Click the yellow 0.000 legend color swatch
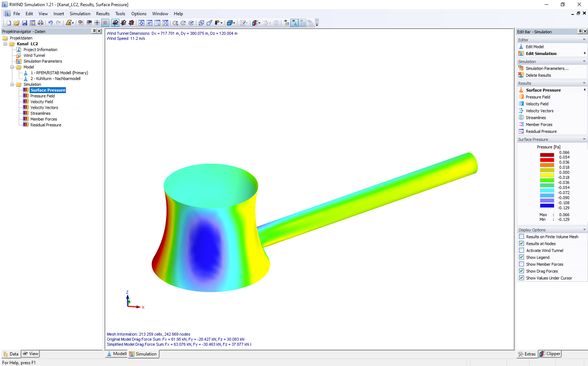Image resolution: width=588 pixels, height=366 pixels. pyautogui.click(x=547, y=175)
